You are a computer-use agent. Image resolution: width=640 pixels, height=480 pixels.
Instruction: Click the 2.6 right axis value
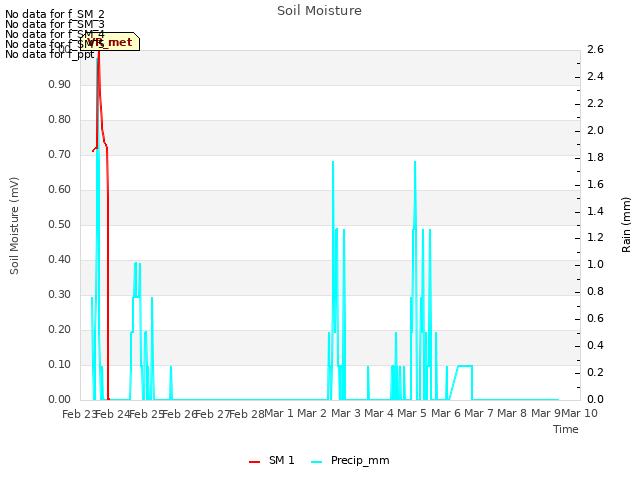595,49
